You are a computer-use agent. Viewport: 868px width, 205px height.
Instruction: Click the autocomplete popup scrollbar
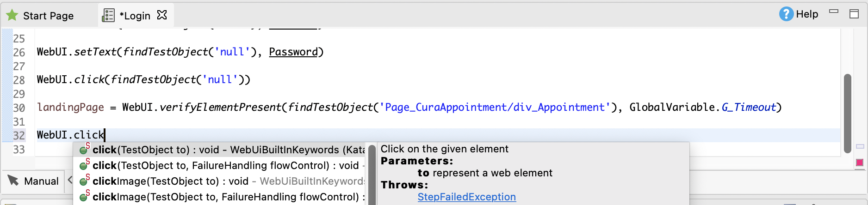(x=372, y=175)
